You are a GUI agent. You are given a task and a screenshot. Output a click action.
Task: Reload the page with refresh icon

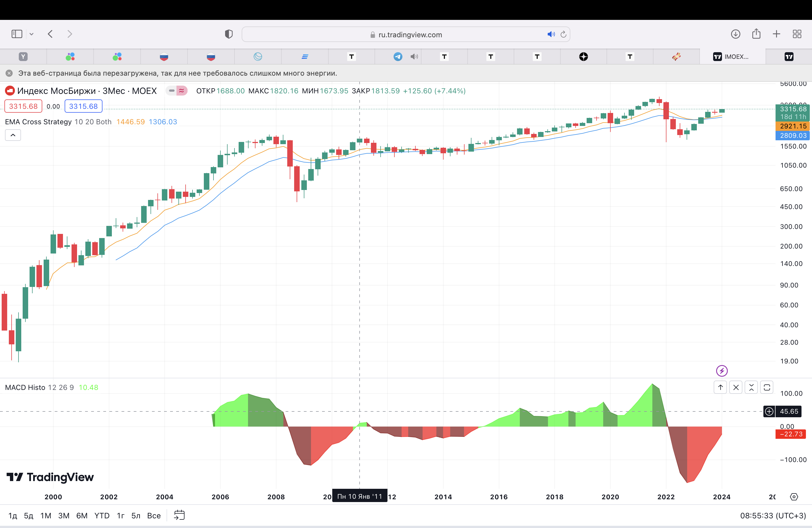[563, 35]
